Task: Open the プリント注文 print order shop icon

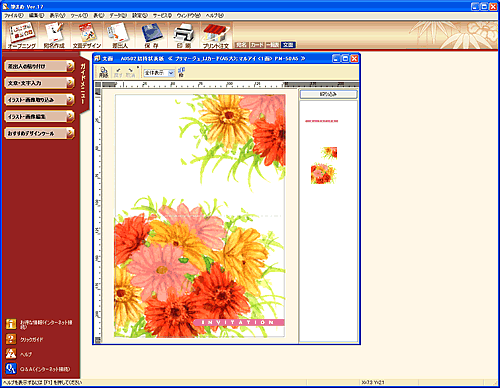Action: tap(216, 35)
